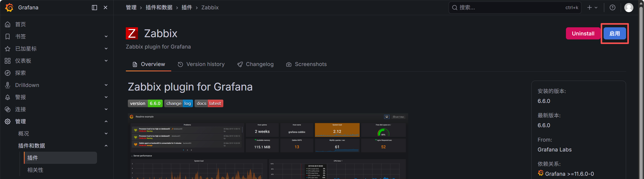Click the Readme example dashboard screenshot
The height and width of the screenshot is (179, 644).
click(268, 146)
